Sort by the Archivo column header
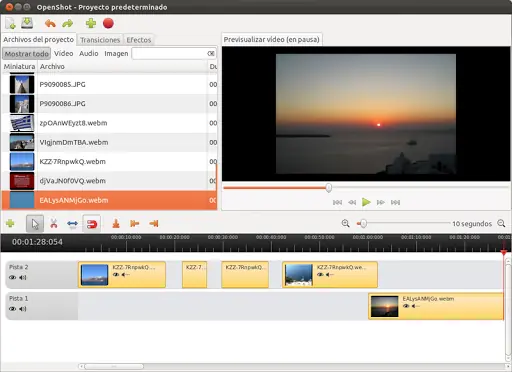This screenshot has height=372, width=512. click(122, 67)
